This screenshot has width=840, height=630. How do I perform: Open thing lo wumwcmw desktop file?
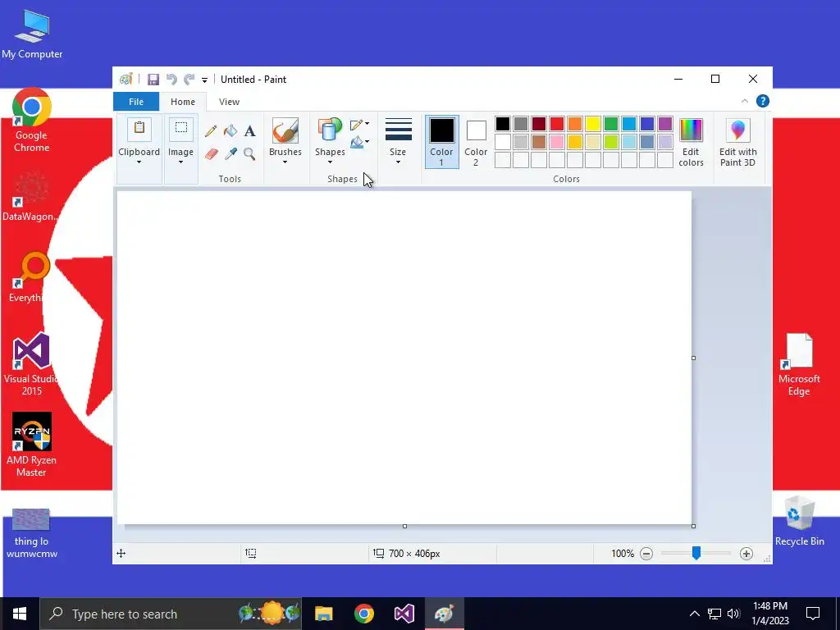[x=32, y=533]
